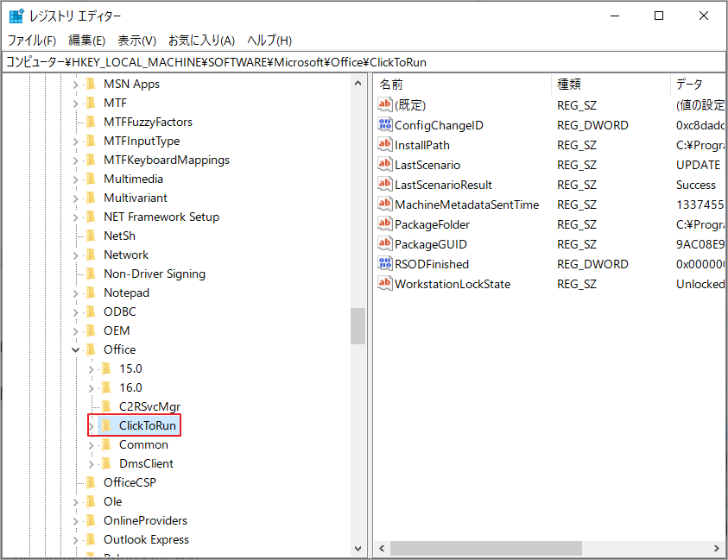Click REG_SZ type in the InstallPath row

coord(577,145)
